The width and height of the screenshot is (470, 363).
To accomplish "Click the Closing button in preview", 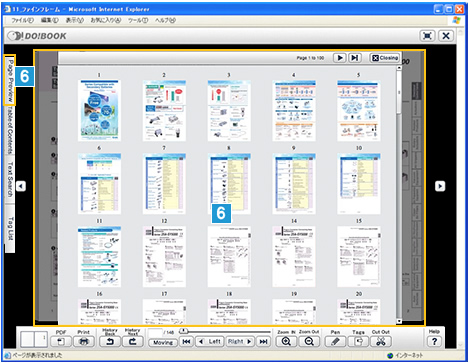I will tap(385, 58).
